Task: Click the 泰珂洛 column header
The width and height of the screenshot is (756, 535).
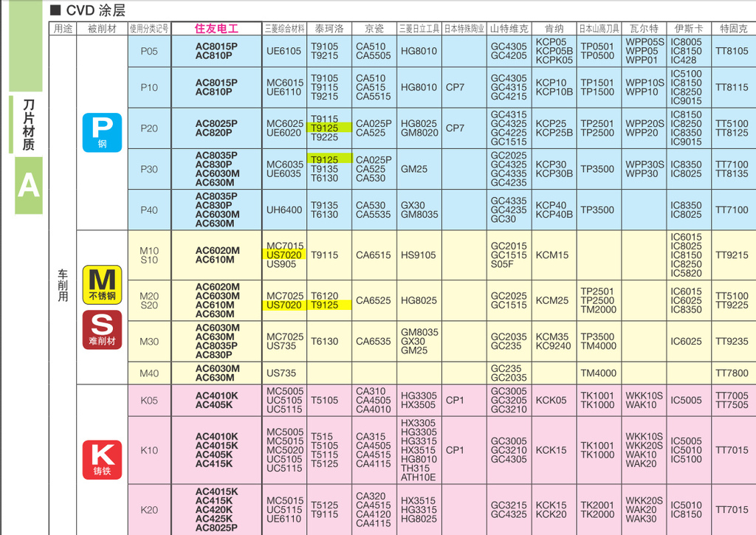Action: (329, 29)
